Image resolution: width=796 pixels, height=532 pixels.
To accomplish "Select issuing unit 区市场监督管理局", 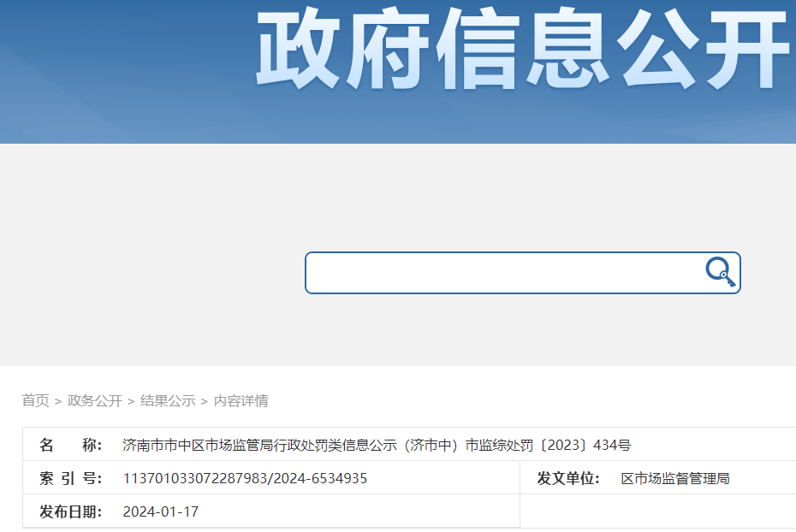I will tap(675, 478).
